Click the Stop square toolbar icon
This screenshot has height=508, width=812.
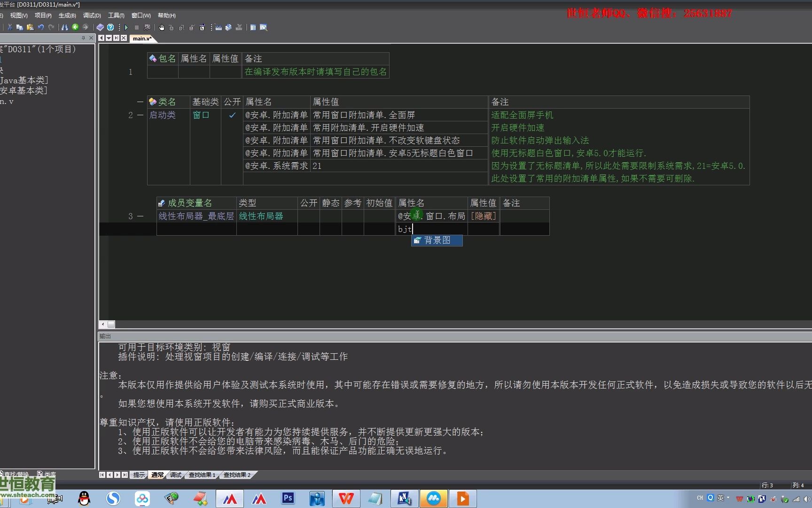137,27
